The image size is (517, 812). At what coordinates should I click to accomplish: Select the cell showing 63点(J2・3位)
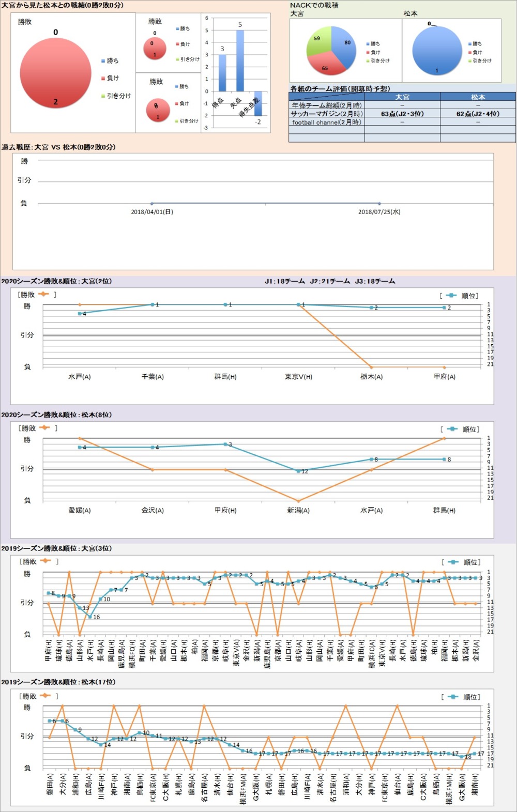tap(402, 114)
